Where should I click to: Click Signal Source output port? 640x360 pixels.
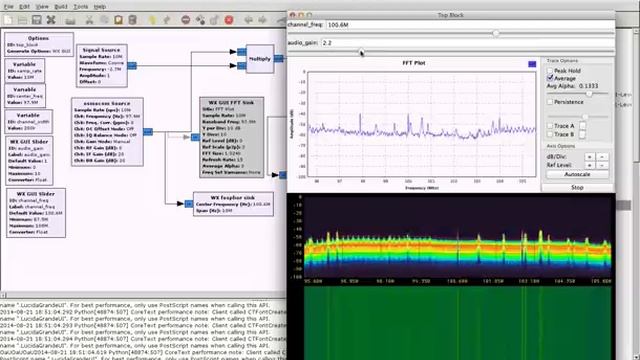132,65
